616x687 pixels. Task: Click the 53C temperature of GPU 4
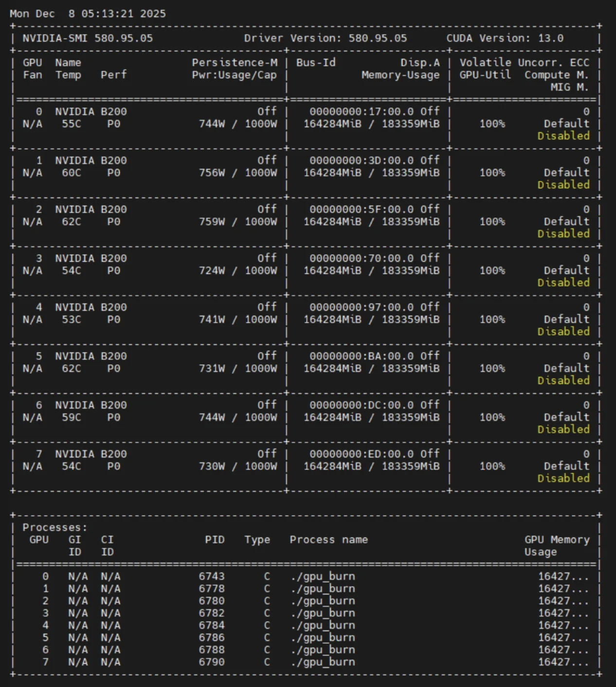(x=72, y=320)
